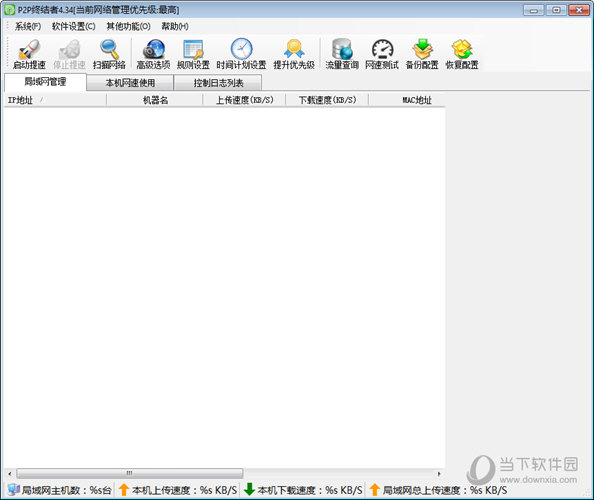The image size is (594, 500).
Task: Click the scrollbar left arrow
Action: pyautogui.click(x=10, y=473)
